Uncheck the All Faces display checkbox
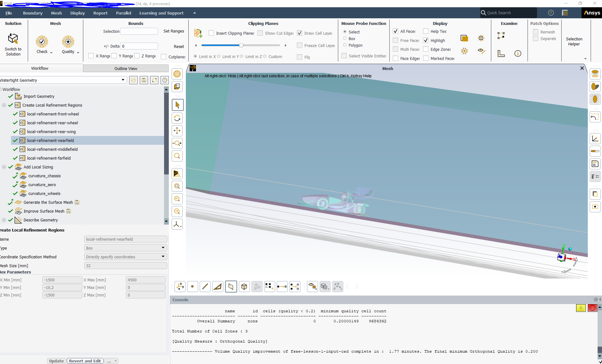The image size is (602, 364). point(395,31)
